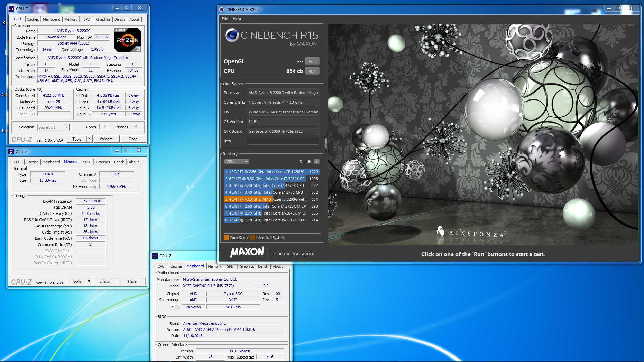The width and height of the screenshot is (644, 362).
Task: Select the Bench tab in the CPU-Z Mainboard window
Action: 263,266
